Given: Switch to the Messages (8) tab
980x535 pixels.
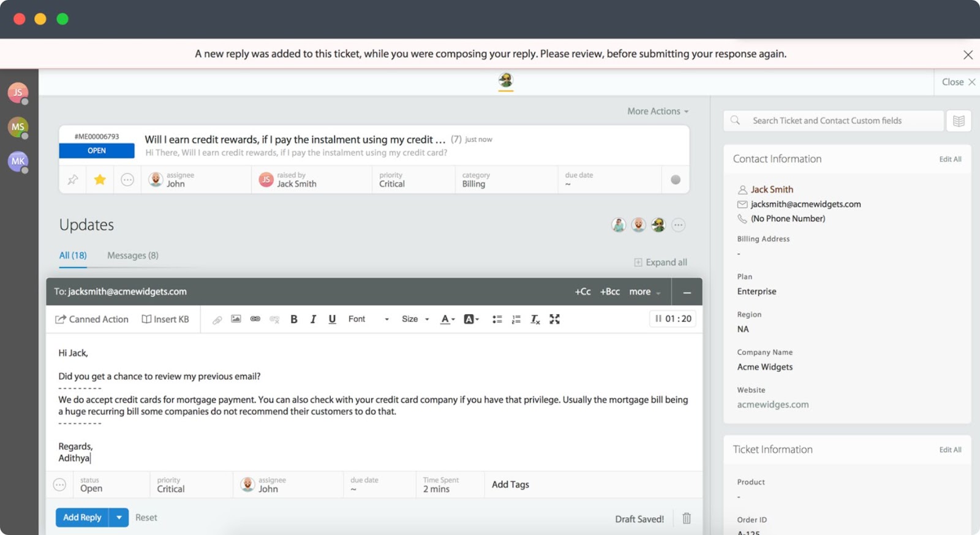Looking at the screenshot, I should [x=133, y=256].
